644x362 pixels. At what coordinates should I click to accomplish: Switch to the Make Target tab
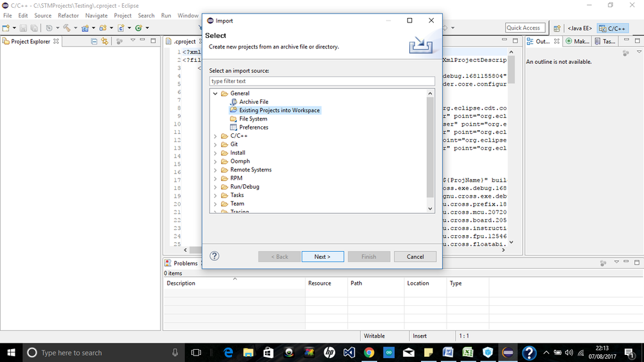click(578, 41)
